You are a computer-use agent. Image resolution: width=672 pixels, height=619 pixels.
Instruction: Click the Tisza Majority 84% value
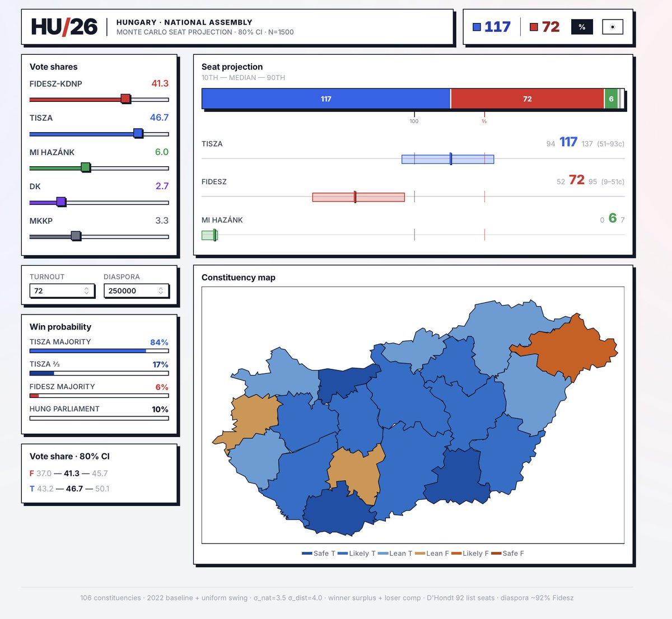(159, 342)
